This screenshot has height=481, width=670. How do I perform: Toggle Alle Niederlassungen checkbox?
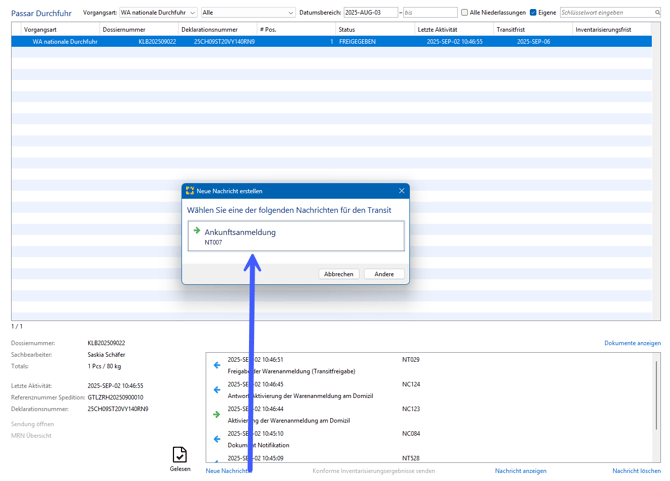pyautogui.click(x=464, y=12)
